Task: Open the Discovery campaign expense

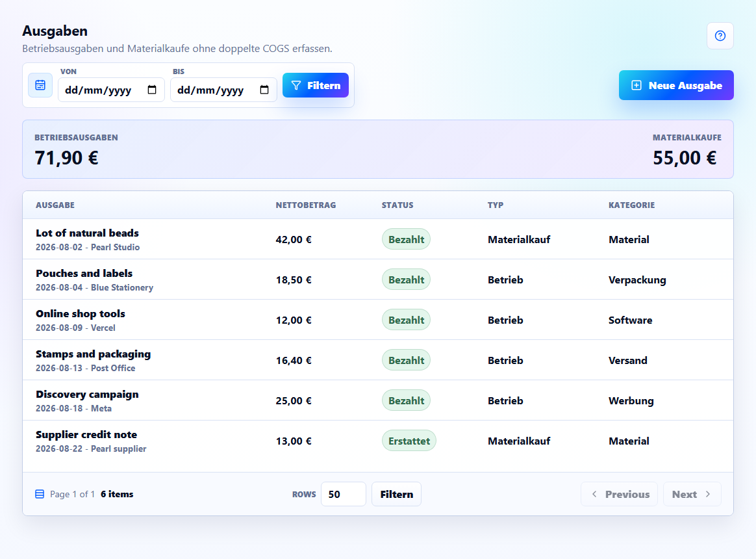Action: tap(87, 395)
